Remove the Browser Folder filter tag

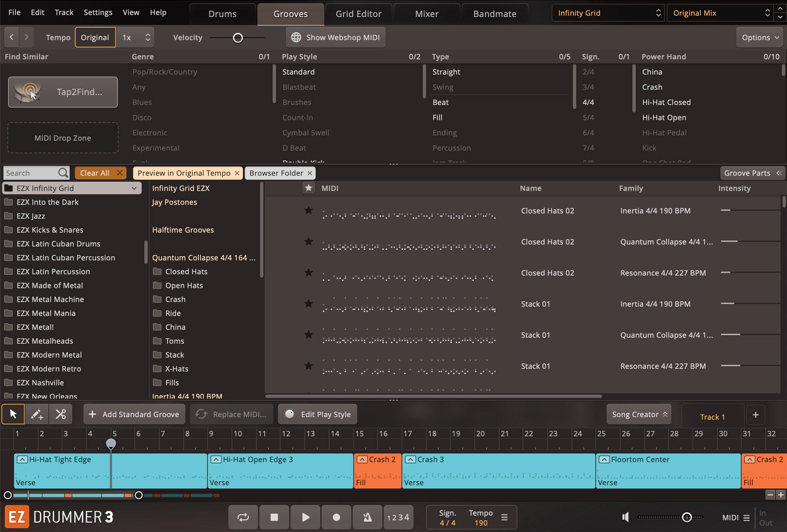click(x=310, y=173)
